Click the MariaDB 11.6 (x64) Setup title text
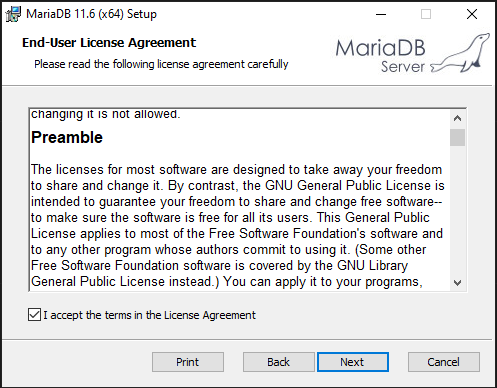This screenshot has height=388, width=497. point(91,14)
